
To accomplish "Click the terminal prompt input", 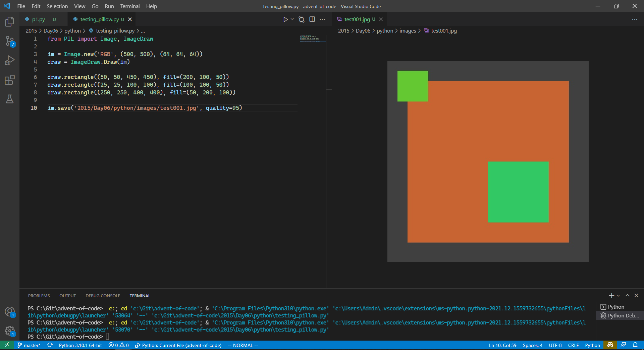I will 107,337.
